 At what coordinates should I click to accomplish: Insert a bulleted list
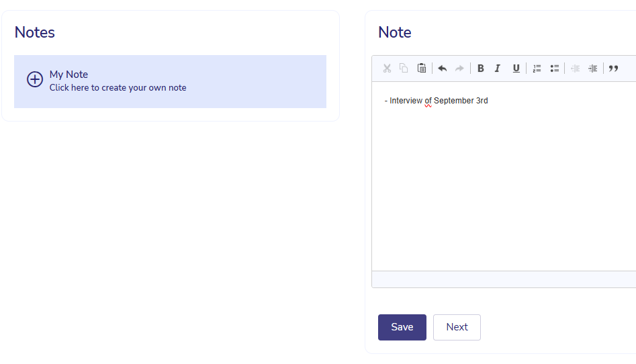(555, 69)
